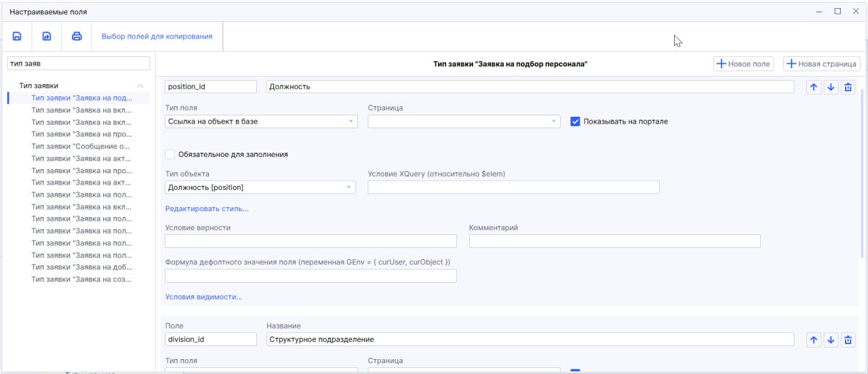
Task: Click 'Выбор полей для копирования'
Action: coord(157,37)
